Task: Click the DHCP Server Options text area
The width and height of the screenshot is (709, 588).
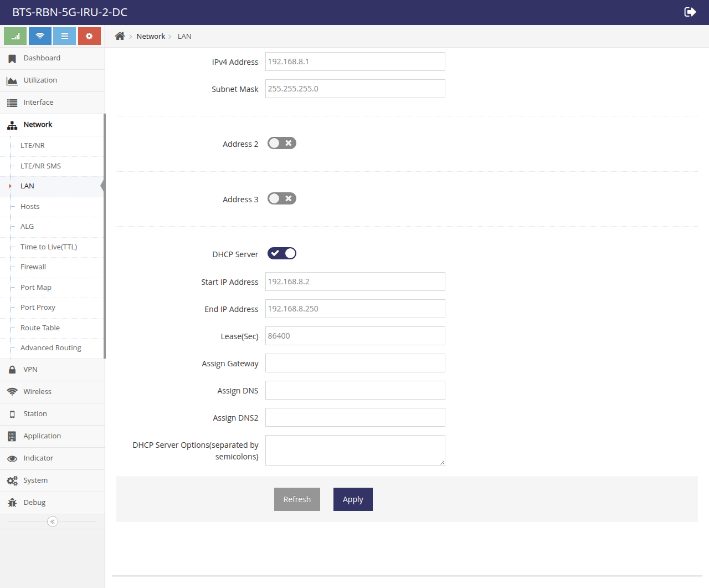Action: click(x=355, y=450)
